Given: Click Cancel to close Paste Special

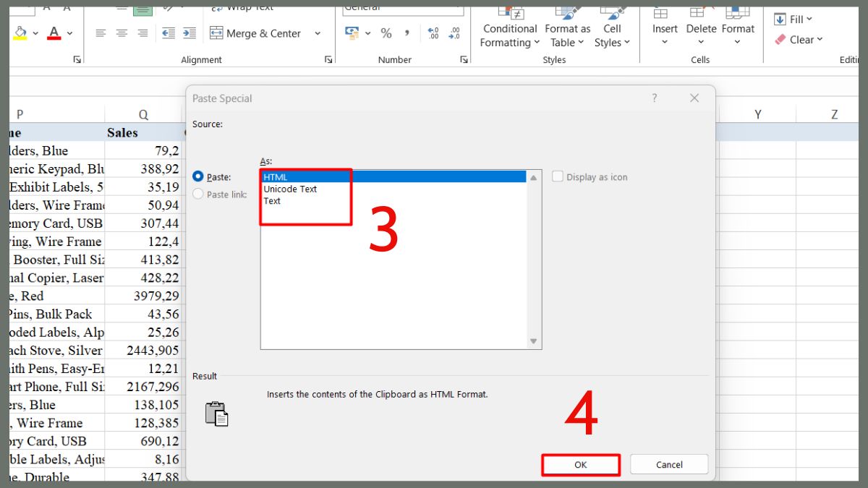Looking at the screenshot, I should 668,464.
